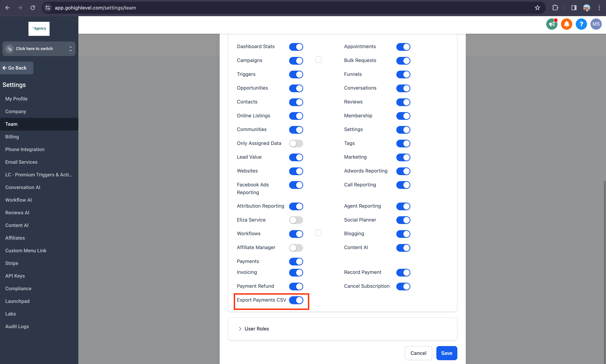Open the browser extensions puzzle icon

555,8
